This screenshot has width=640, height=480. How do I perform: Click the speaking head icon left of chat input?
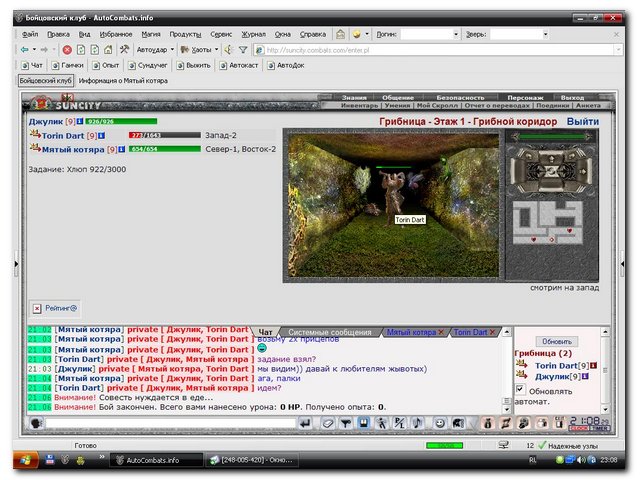pos(37,423)
